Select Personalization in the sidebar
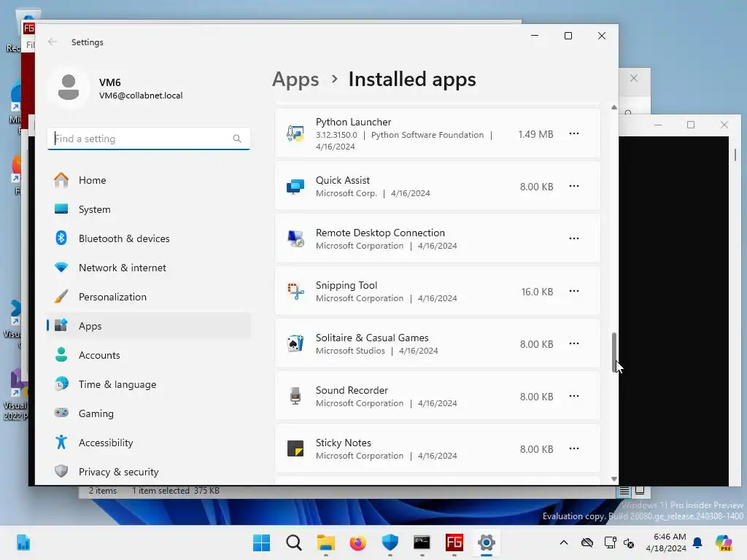 click(149, 297)
